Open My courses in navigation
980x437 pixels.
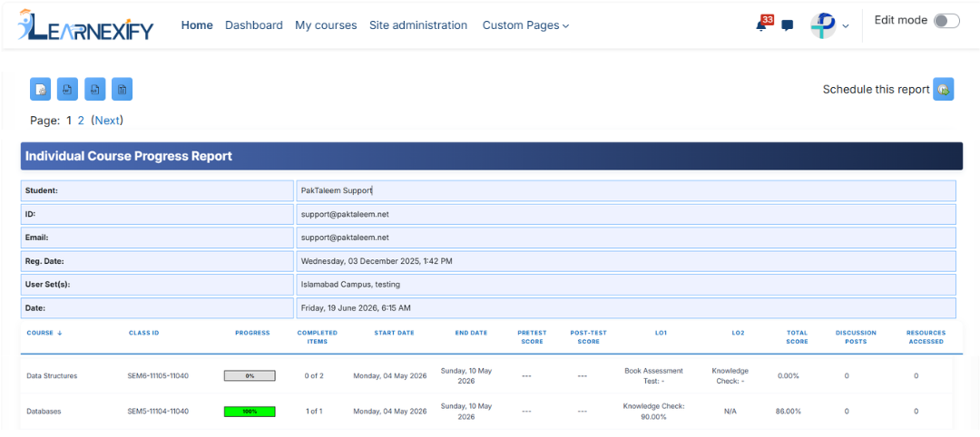coord(327,25)
